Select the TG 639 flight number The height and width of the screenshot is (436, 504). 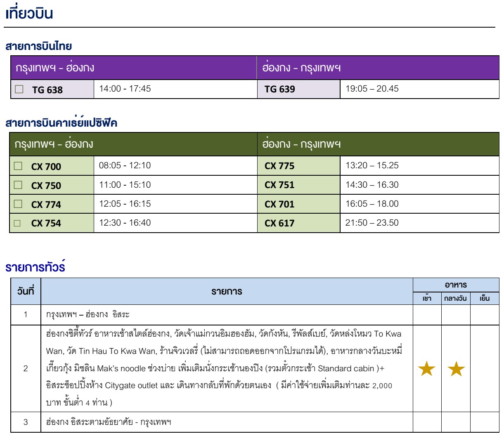[280, 89]
